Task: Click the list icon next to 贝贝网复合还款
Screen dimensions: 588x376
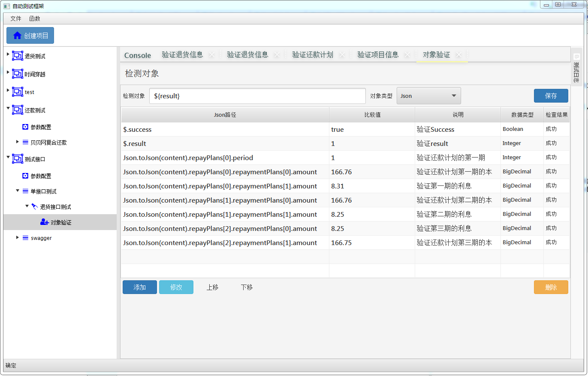Action: 25,142
